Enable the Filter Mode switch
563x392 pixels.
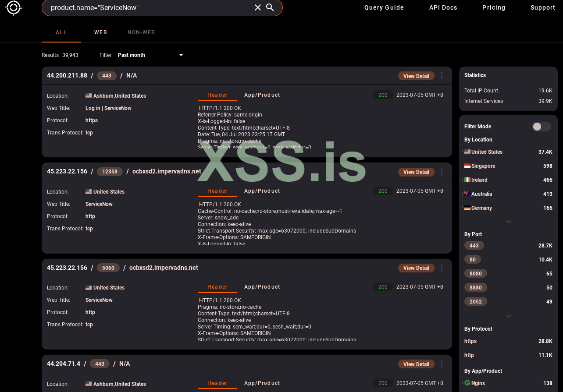point(541,127)
